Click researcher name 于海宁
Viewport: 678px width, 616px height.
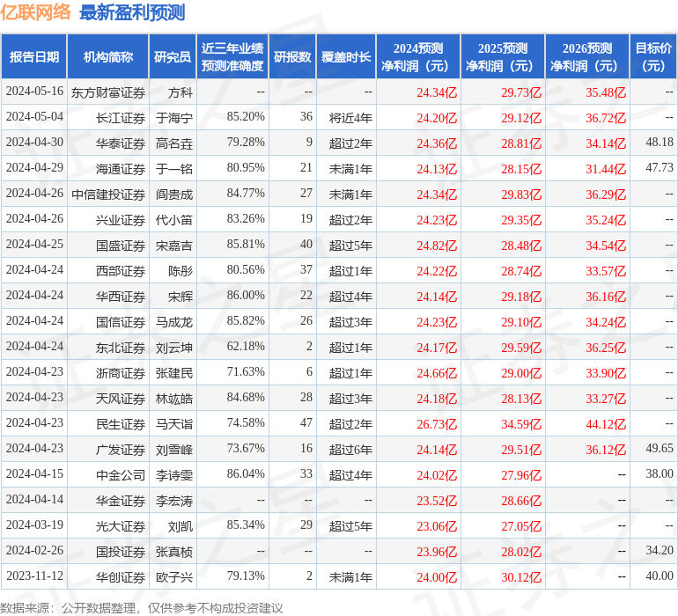point(174,118)
